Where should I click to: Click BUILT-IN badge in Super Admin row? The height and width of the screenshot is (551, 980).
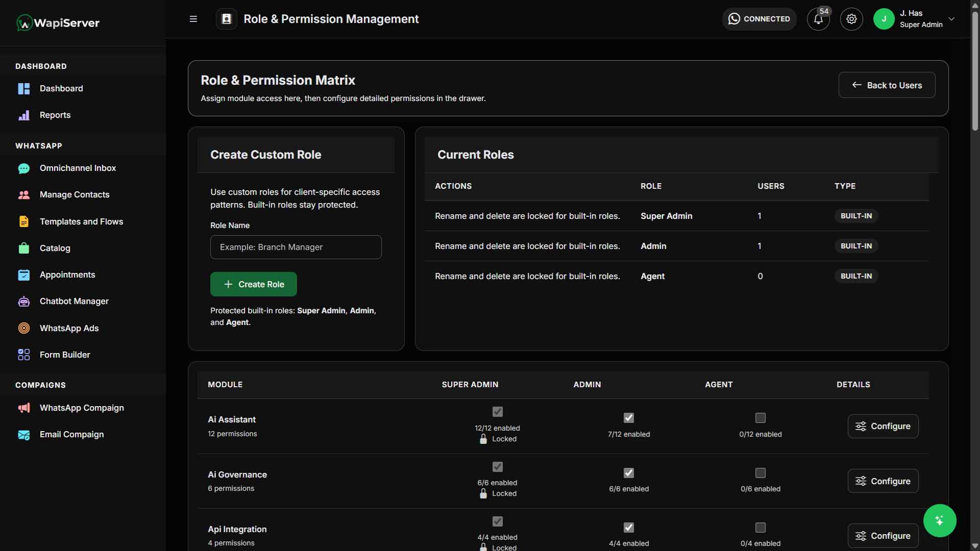pos(856,216)
